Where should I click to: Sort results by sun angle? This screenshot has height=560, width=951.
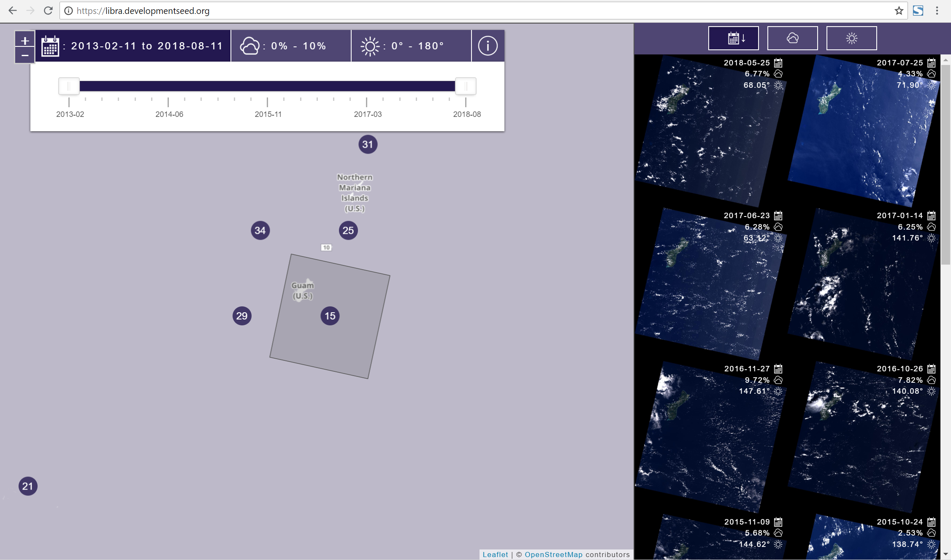(x=851, y=38)
